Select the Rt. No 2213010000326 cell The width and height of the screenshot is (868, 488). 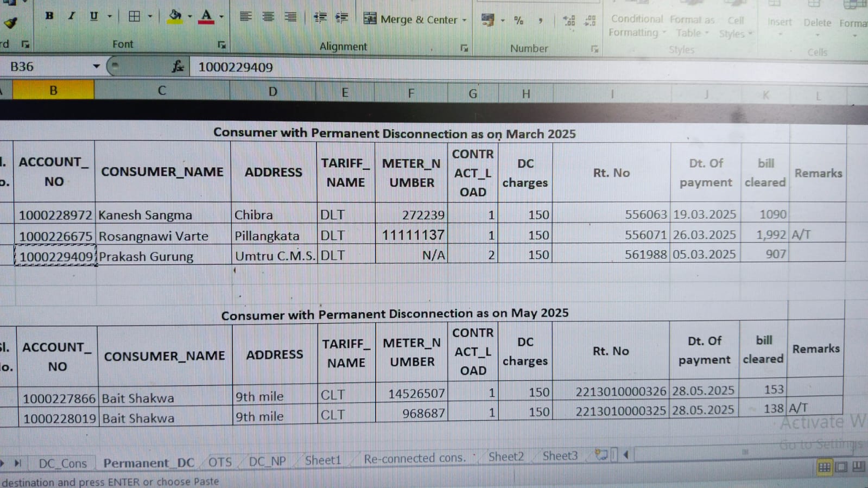tap(612, 391)
